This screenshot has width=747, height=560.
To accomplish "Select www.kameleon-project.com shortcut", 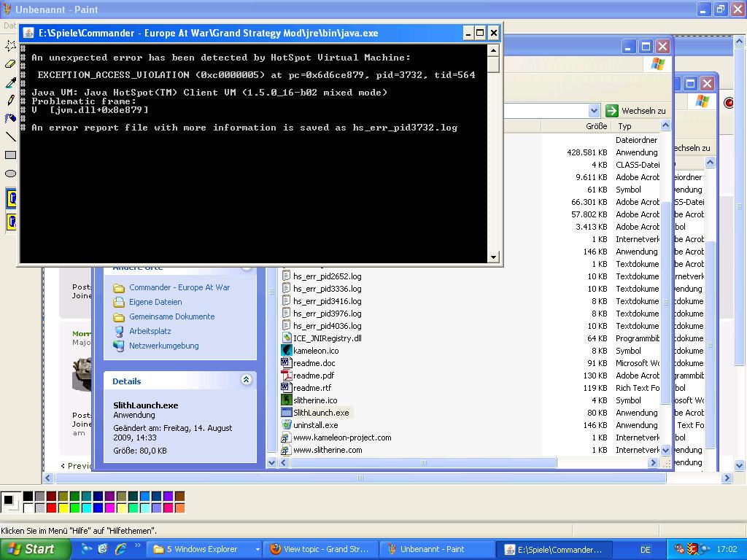I will coord(341,437).
